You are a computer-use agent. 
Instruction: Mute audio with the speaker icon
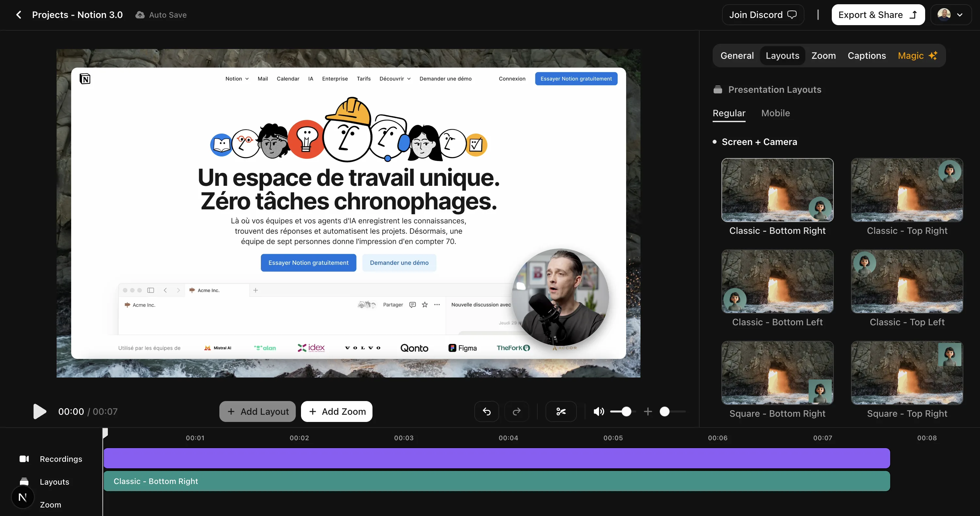598,411
